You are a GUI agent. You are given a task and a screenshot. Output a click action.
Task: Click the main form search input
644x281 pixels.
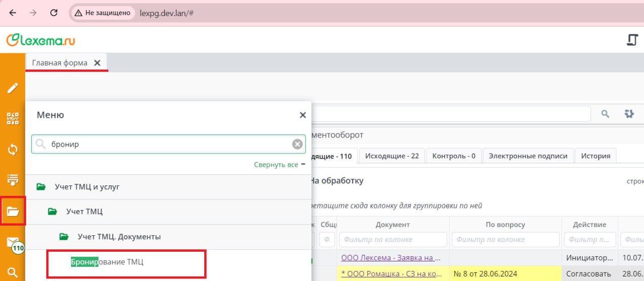click(x=451, y=114)
